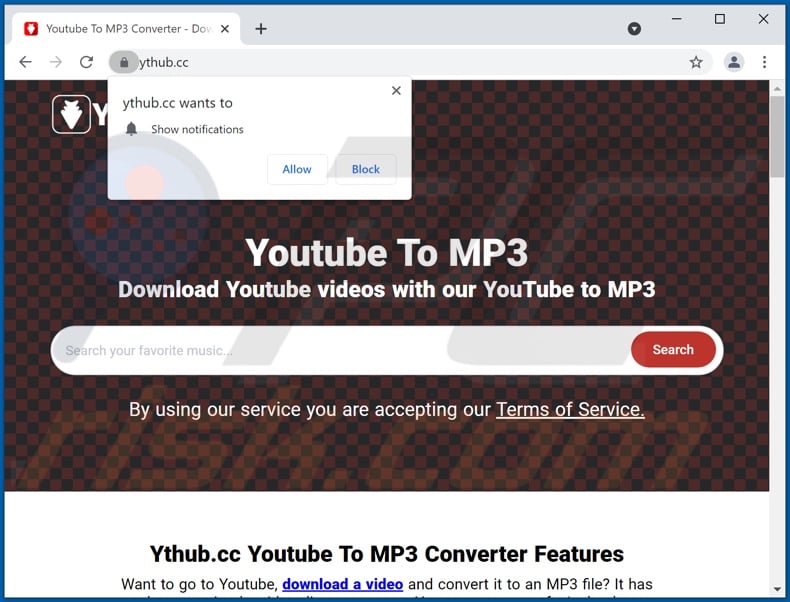Dismiss the notification permission popup
Image resolution: width=790 pixels, height=602 pixels.
[x=397, y=91]
